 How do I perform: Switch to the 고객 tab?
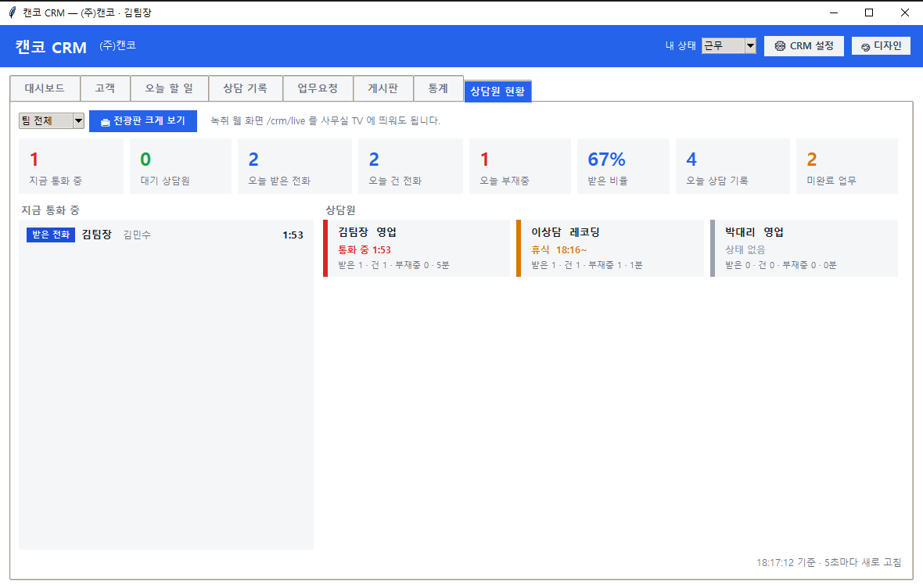[105, 88]
